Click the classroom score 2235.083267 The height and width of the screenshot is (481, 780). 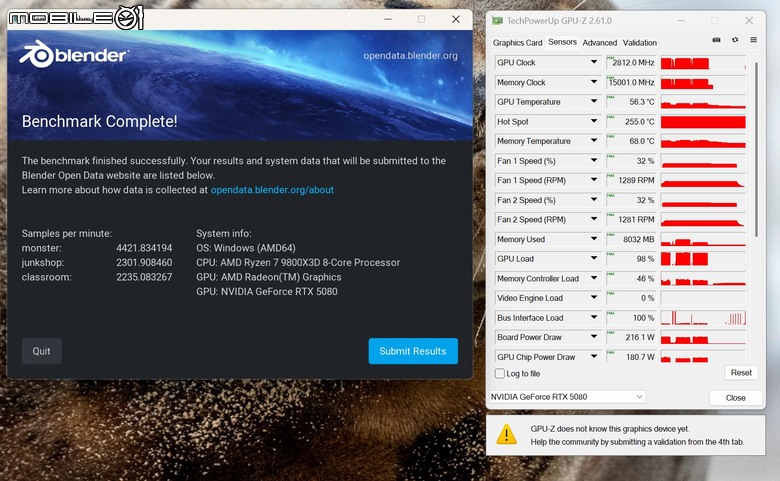(x=144, y=277)
